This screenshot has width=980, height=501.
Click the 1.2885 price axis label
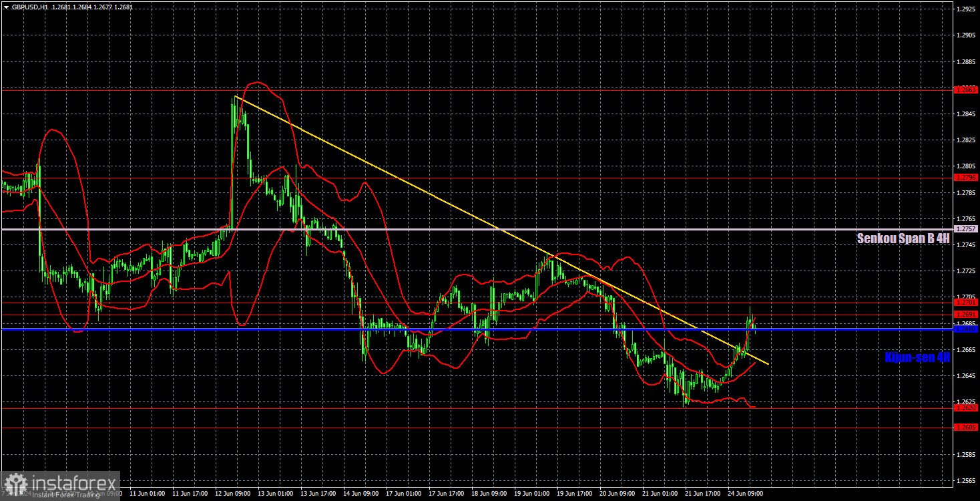point(966,62)
